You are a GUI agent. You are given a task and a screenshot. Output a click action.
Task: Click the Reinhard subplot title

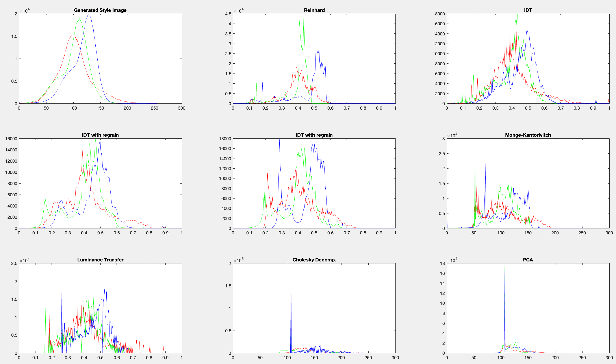tap(314, 10)
